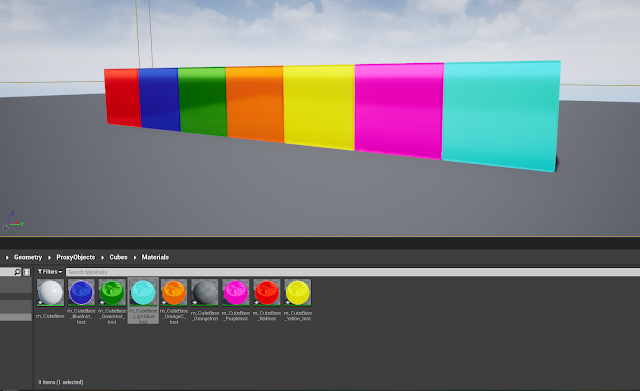The image size is (640, 391).
Task: Click the m_CubeBase_PurpleInst name label
Action: click(236, 315)
